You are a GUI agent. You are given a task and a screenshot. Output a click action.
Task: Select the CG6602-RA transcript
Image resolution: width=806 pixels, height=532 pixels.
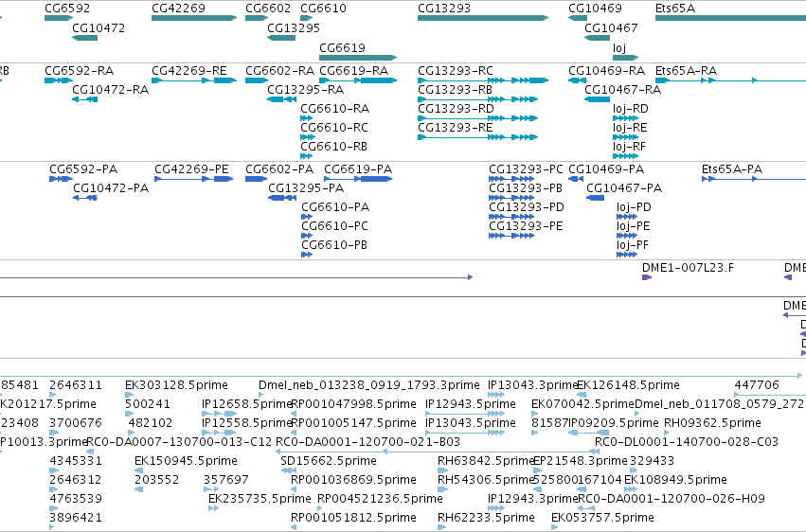pos(257,80)
